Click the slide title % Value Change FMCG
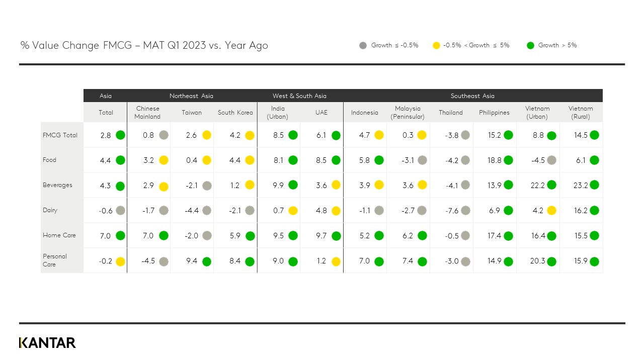 pos(144,46)
